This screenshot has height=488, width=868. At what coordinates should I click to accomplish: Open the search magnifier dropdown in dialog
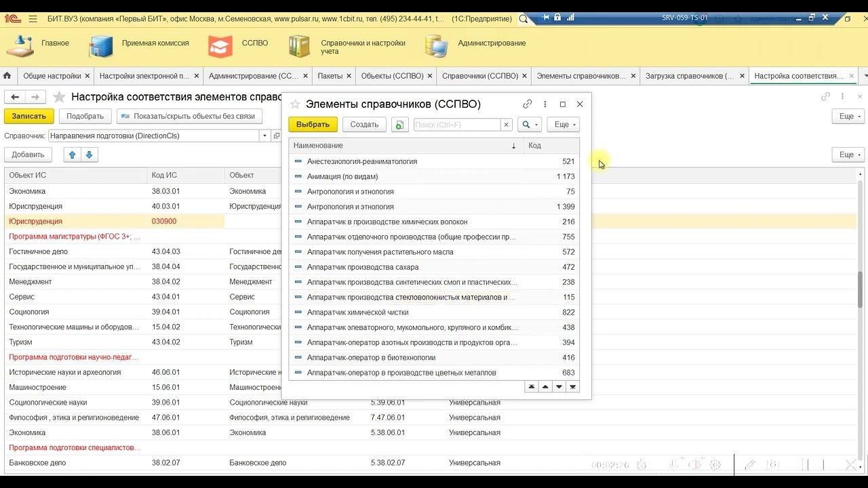tap(529, 125)
